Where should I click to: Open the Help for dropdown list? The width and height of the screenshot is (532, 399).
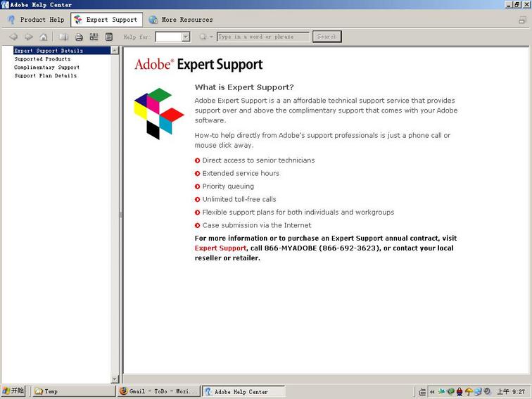point(186,37)
